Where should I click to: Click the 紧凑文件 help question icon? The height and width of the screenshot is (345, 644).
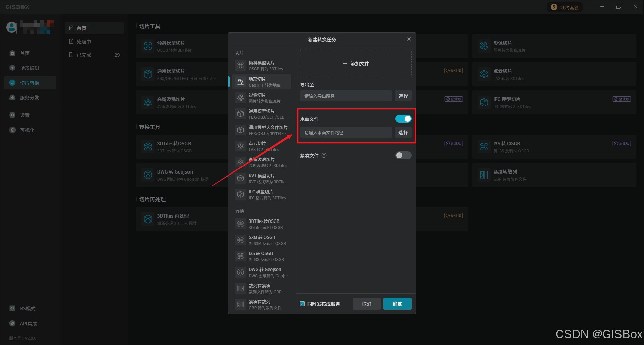(324, 155)
